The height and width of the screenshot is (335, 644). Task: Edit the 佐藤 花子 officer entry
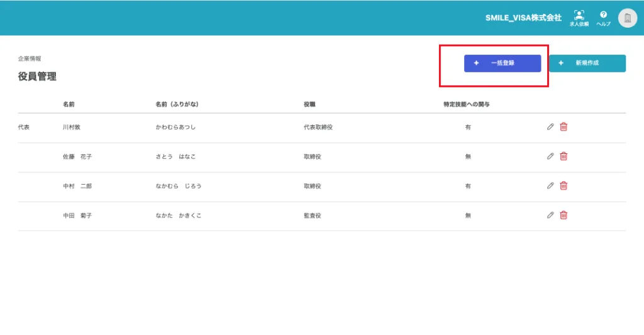tap(550, 157)
